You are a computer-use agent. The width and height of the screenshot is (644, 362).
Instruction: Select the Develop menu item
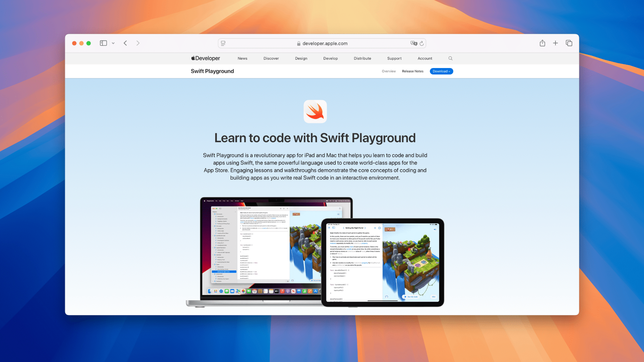tap(330, 58)
